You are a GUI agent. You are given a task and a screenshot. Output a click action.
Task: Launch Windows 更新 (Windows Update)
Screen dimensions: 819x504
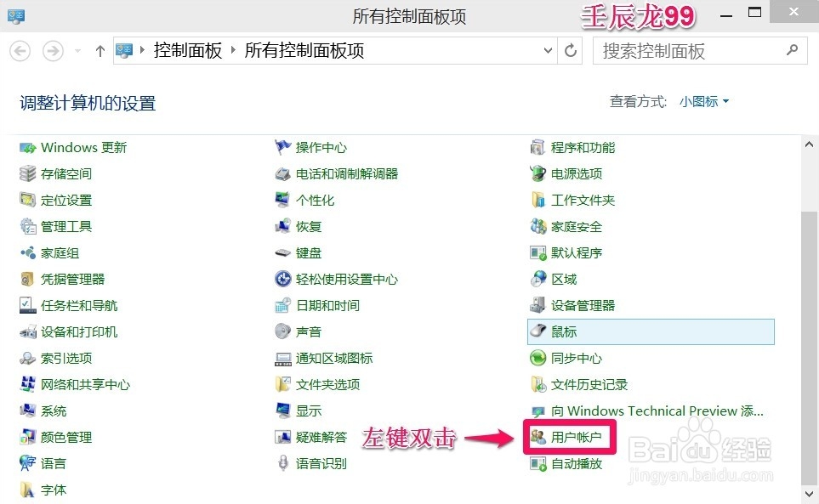(82, 147)
